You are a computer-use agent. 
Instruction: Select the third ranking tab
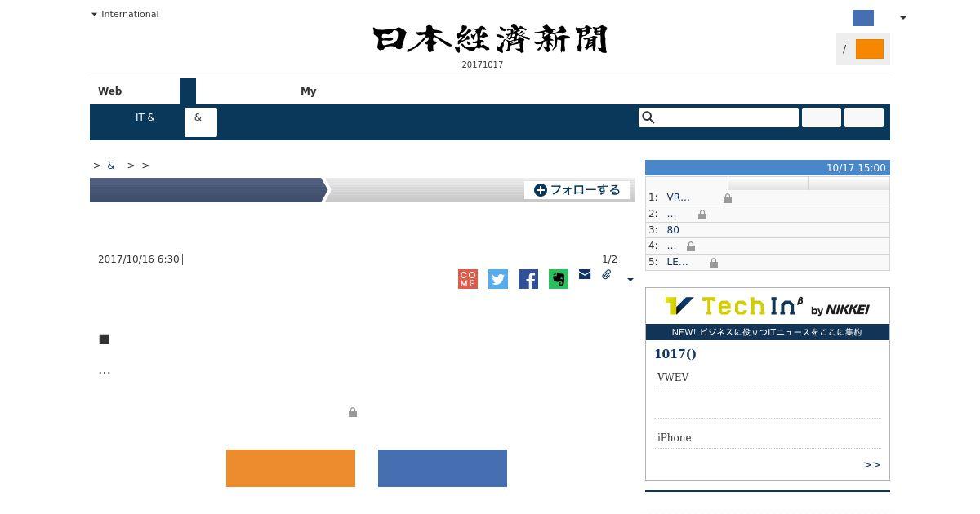tap(849, 184)
